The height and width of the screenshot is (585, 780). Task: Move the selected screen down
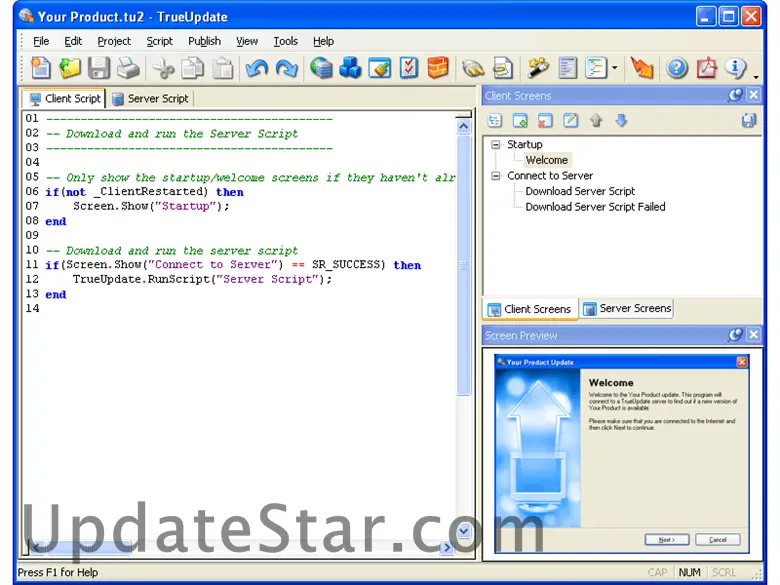621,120
